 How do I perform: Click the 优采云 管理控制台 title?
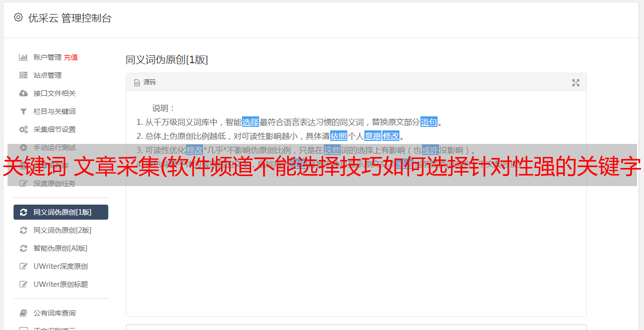(x=70, y=18)
